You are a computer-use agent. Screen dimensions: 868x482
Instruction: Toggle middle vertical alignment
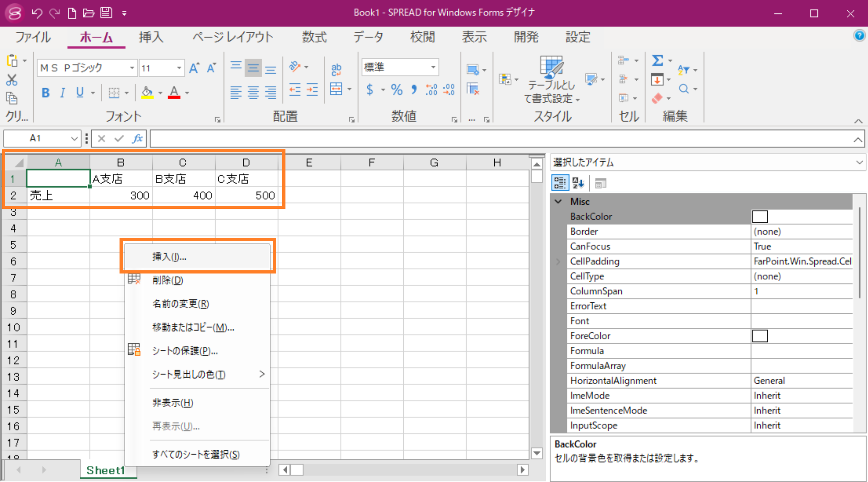point(253,68)
